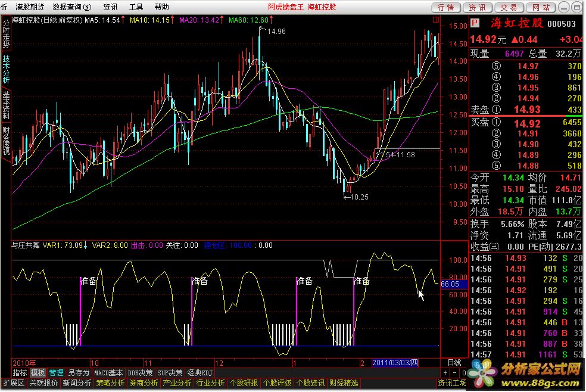Open the 个股研报 tab
This screenshot has height=392, width=586.
(244, 382)
